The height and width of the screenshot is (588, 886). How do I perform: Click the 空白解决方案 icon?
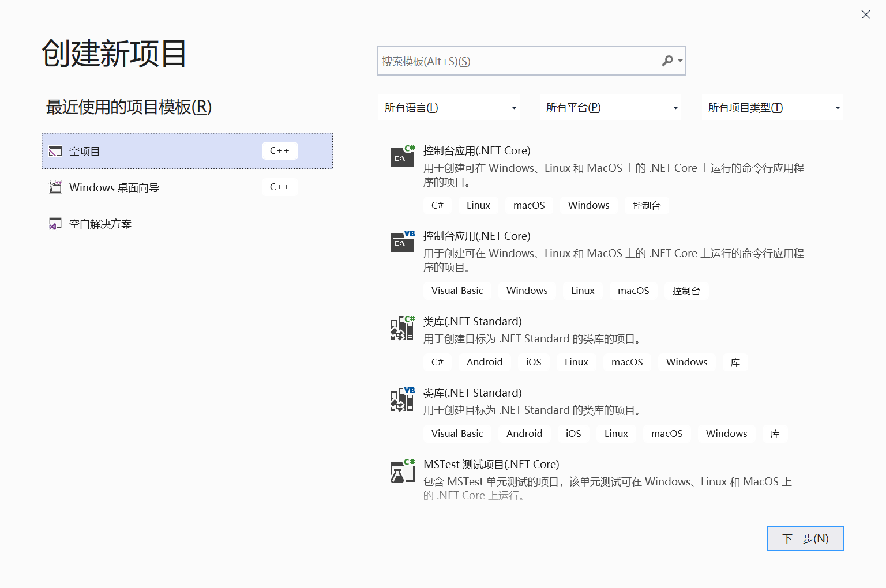[55, 224]
